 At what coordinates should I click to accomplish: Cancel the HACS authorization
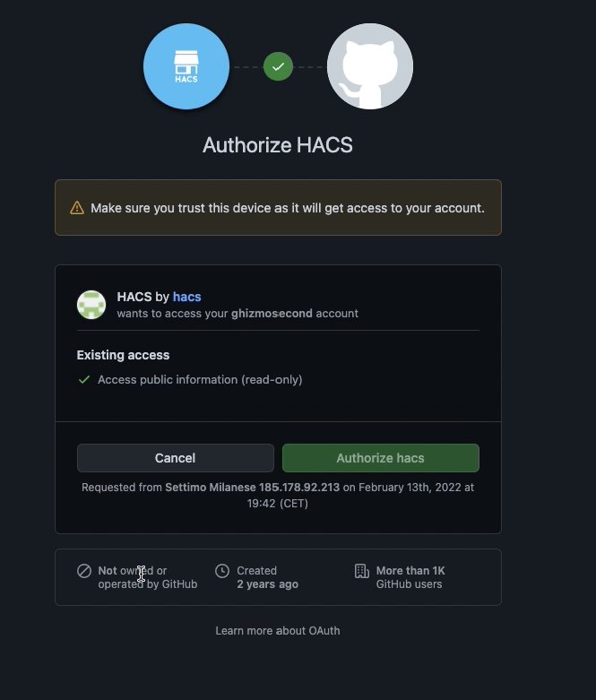coord(176,458)
